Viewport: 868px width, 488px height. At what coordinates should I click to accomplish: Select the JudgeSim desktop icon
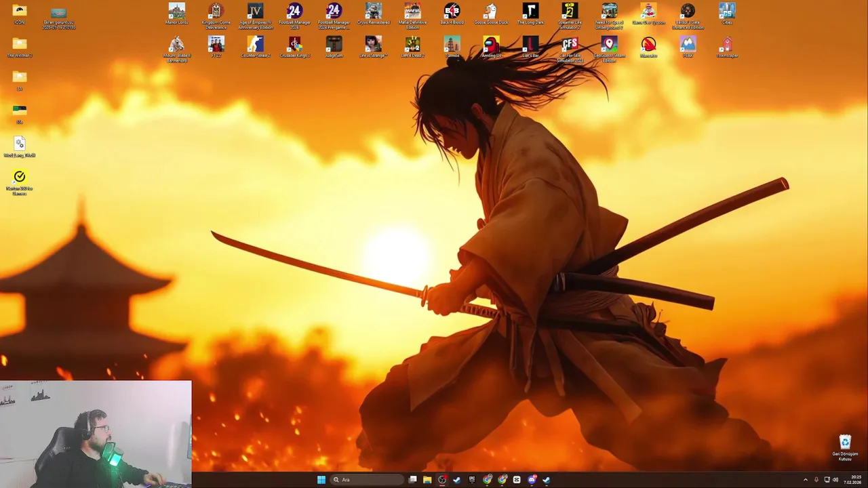334,47
